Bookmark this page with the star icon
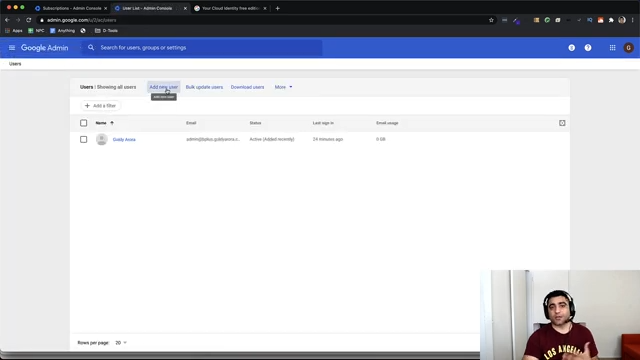Image resolution: width=640 pixels, height=360 pixels. (491, 20)
